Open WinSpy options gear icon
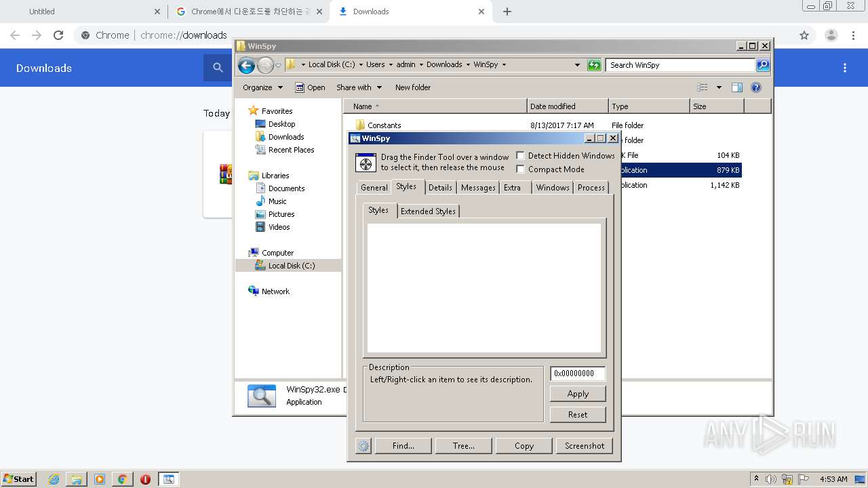This screenshot has width=868, height=488. pos(363,446)
